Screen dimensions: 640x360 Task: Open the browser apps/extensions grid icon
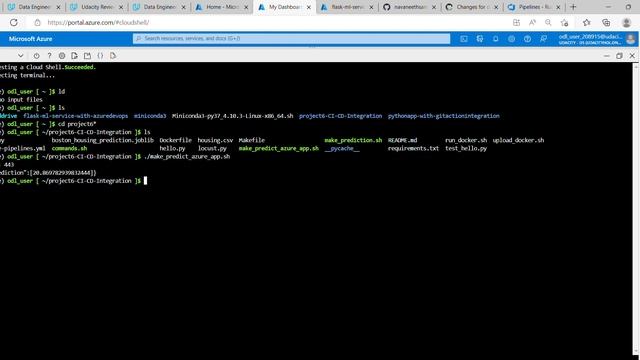(x=516, y=22)
